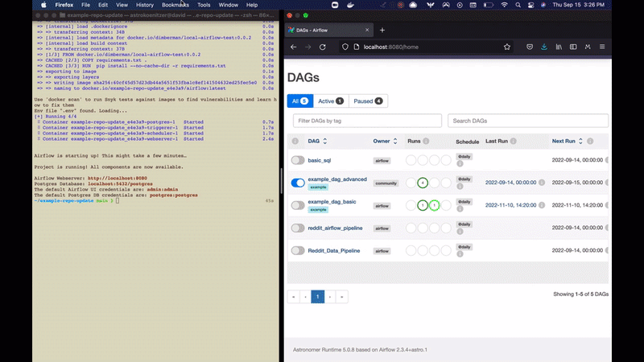Reload the Airflow page in the browser
This screenshot has width=644, height=362.
coord(322,47)
